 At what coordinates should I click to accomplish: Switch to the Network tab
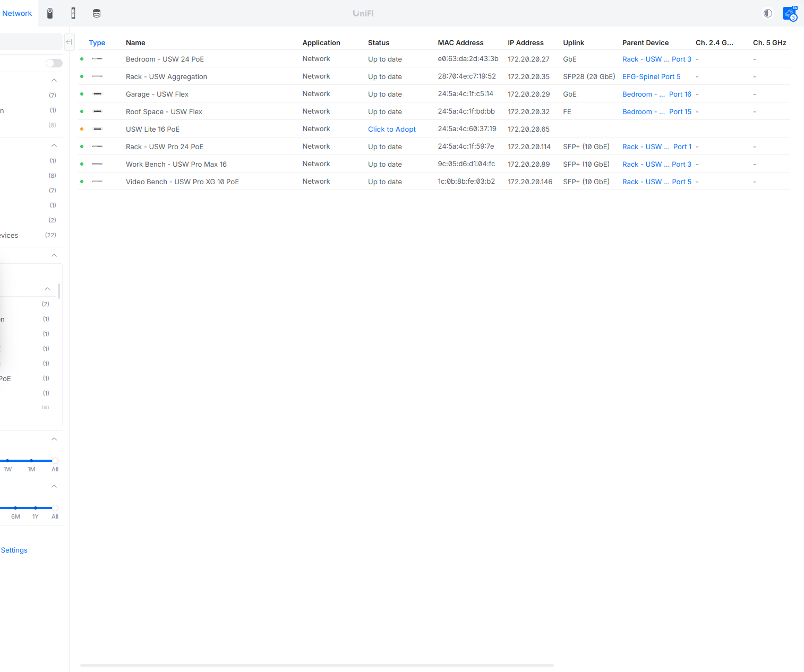coord(17,13)
